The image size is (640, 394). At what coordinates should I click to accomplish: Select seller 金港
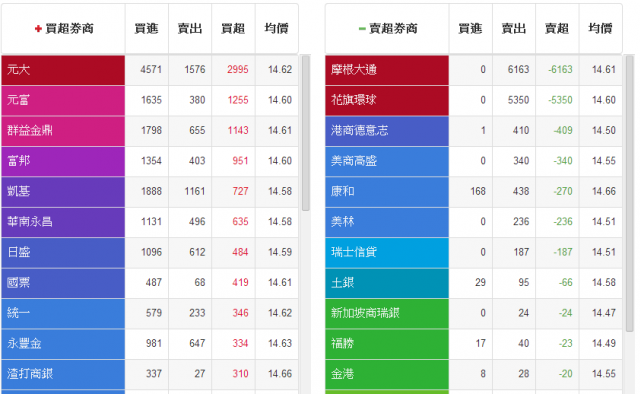click(387, 374)
